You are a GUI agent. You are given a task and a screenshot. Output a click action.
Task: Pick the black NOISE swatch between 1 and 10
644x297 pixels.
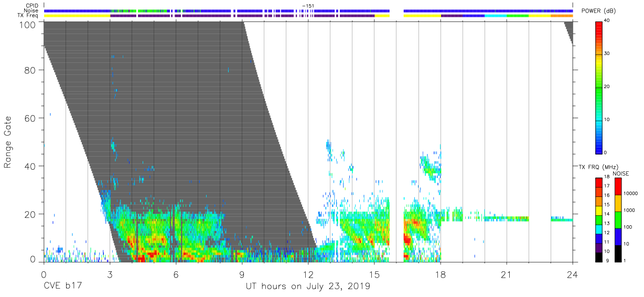click(617, 252)
